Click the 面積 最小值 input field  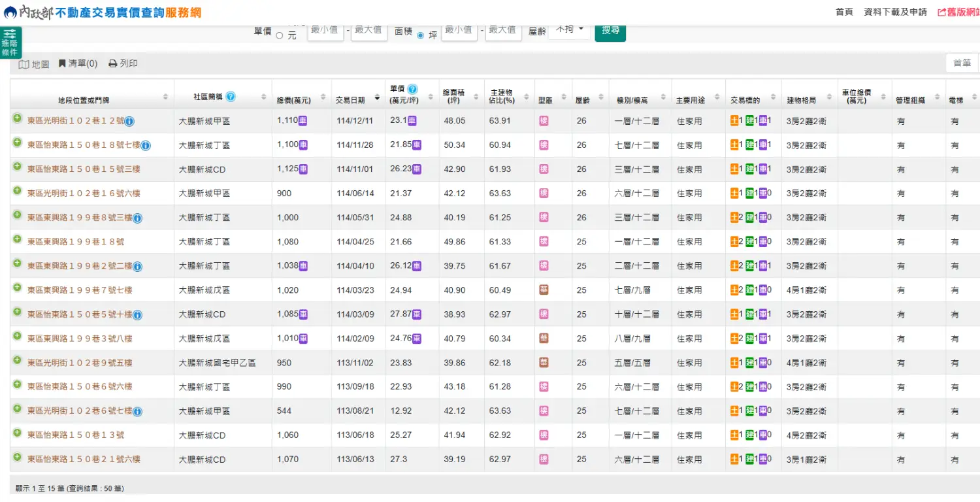pyautogui.click(x=459, y=31)
